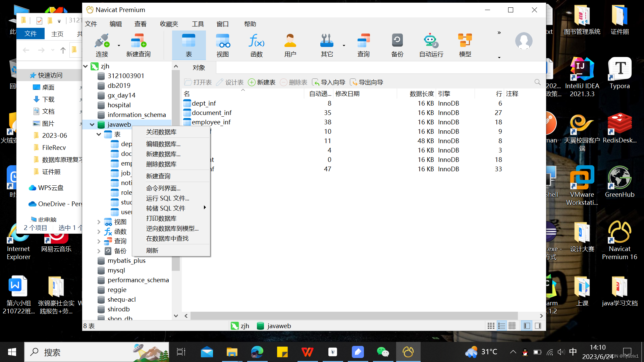Choose 关闭数据库 from the context menu

(161, 132)
